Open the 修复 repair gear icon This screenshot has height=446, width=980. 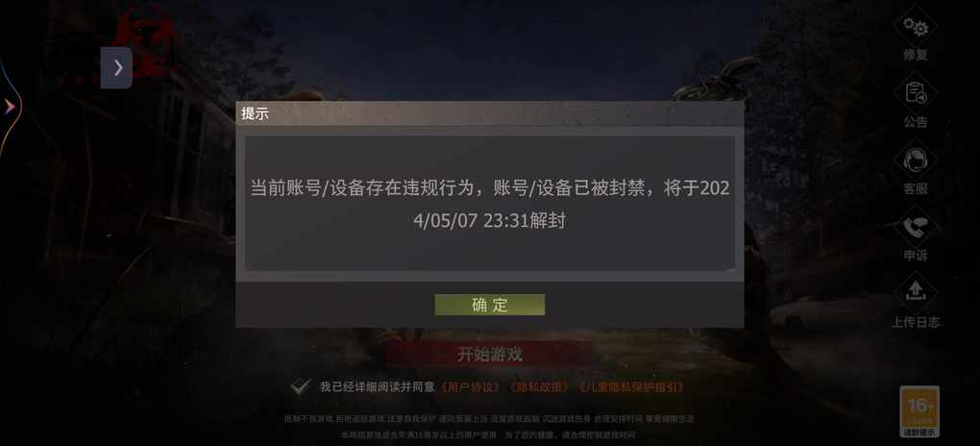916,28
